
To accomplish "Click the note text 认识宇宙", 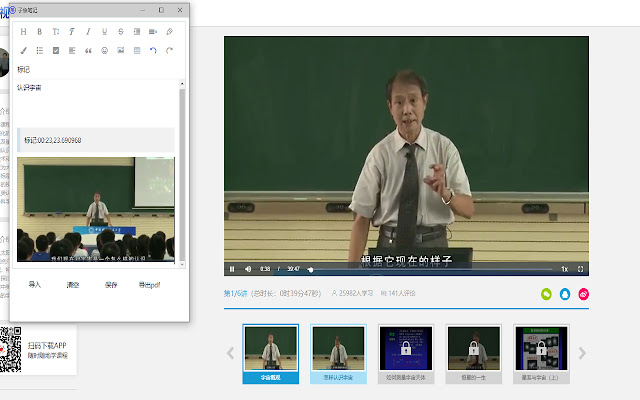I will coord(29,87).
